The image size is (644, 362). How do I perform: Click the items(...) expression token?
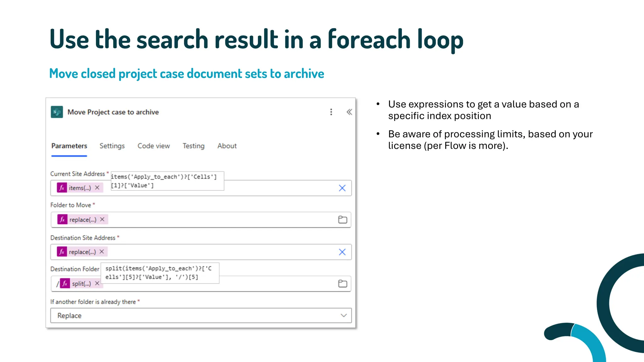coord(80,188)
